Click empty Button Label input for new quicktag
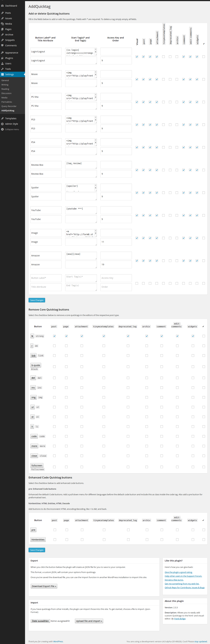Image resolution: width=210 pixels, height=644 pixels. tap(46, 278)
